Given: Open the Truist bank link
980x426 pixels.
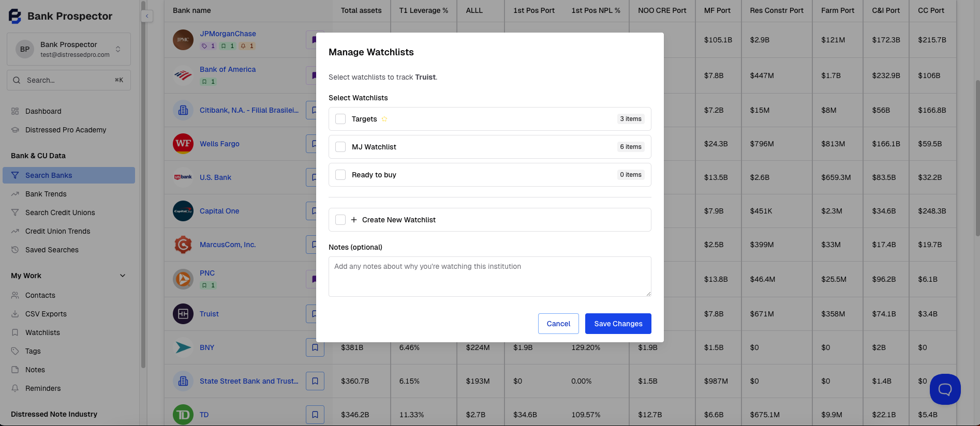Looking at the screenshot, I should [209, 314].
